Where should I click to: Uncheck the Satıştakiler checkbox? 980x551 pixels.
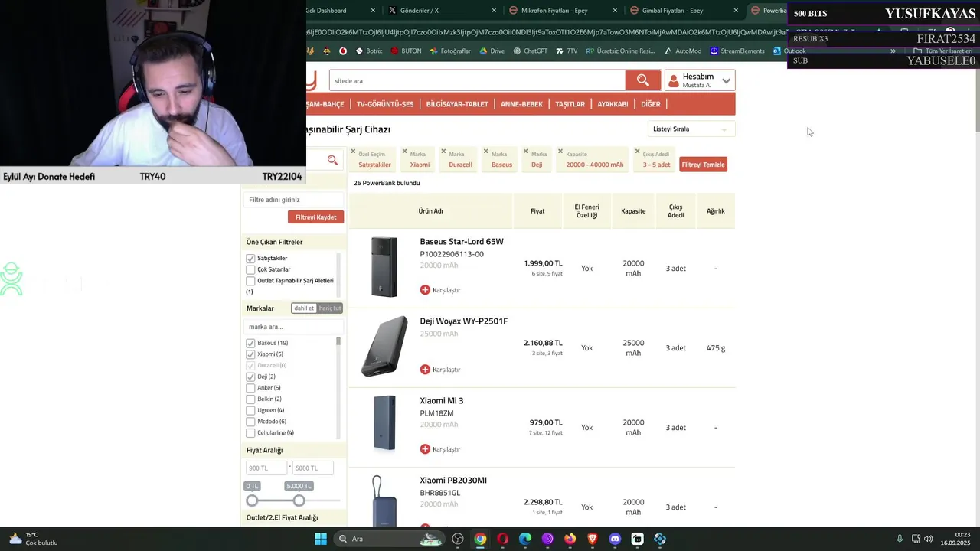pos(250,259)
